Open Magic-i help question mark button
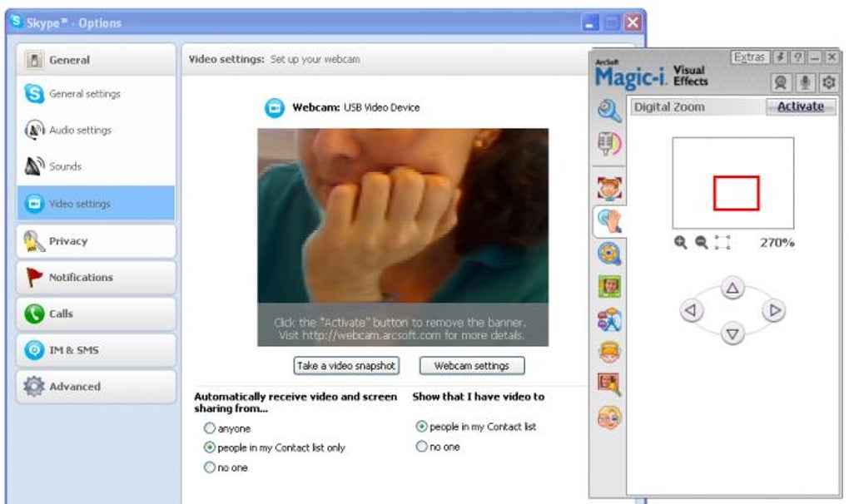This screenshot has height=504, width=849. click(x=797, y=57)
